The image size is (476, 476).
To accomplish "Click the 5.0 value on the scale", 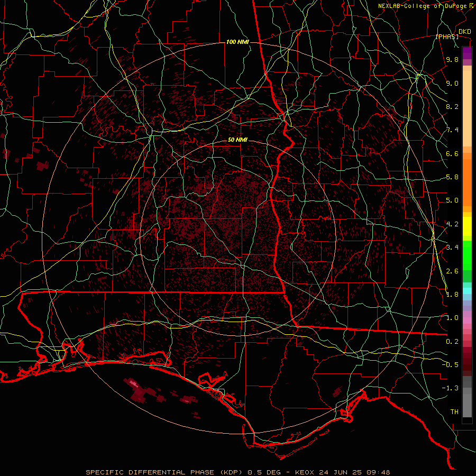I will coord(452,200).
